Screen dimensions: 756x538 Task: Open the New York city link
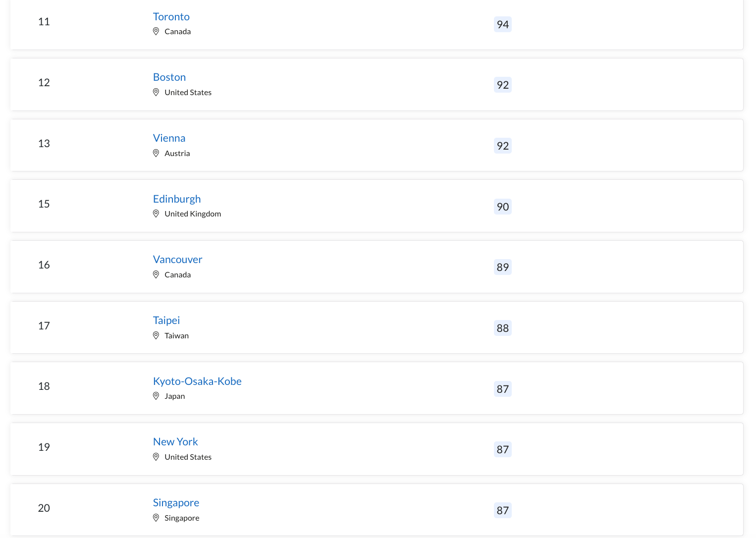point(175,442)
